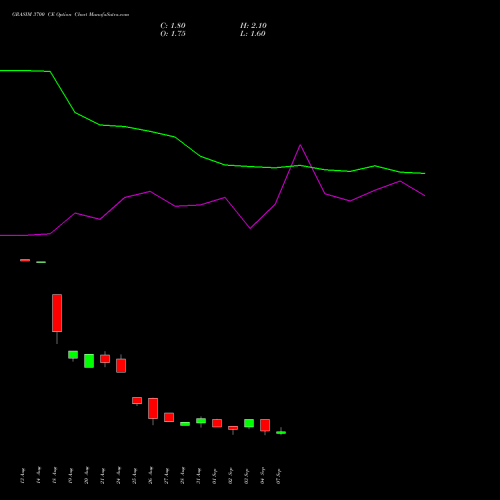Click the 31 Aug date label
The width and height of the screenshot is (500, 500).
coord(199,475)
